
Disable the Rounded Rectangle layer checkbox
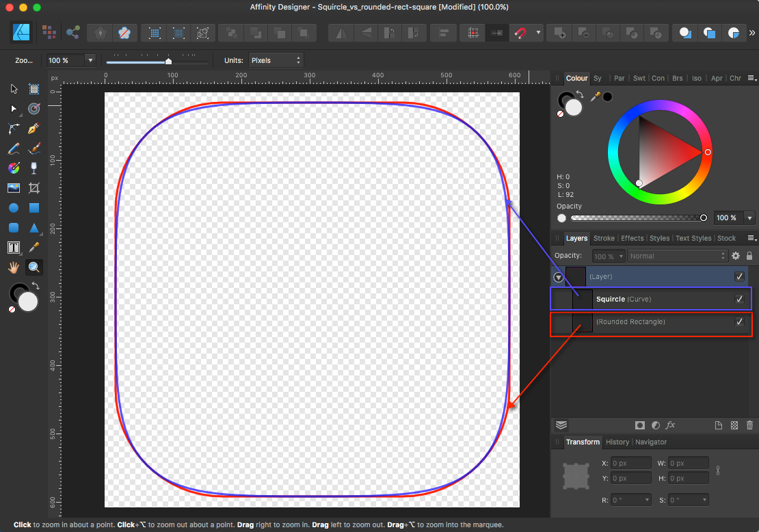point(739,321)
